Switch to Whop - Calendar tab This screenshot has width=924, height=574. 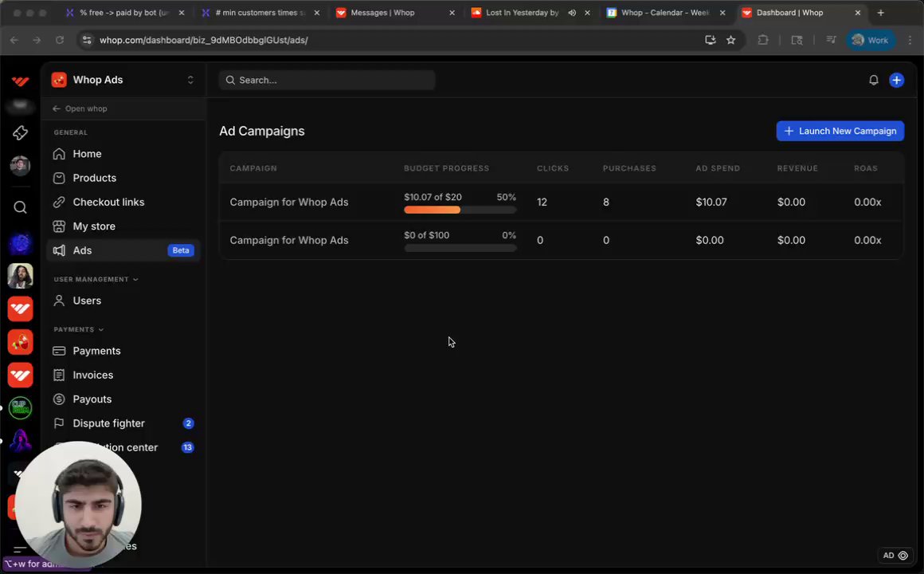coord(664,13)
